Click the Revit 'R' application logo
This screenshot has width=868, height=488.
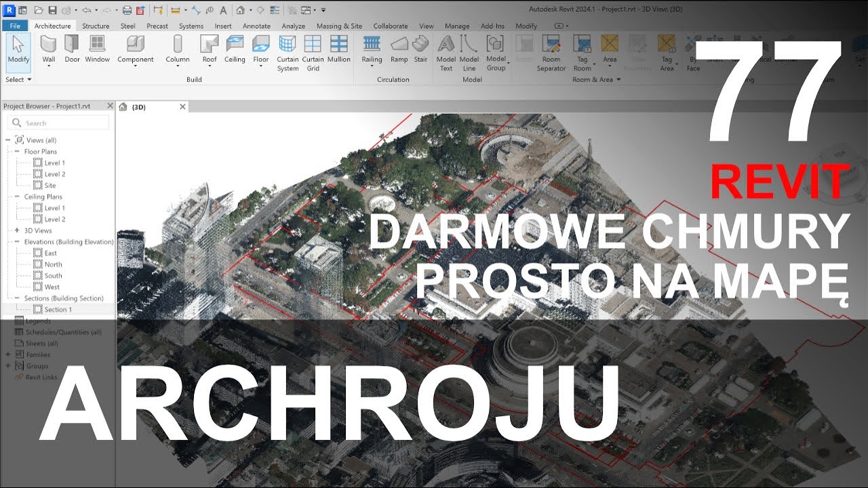tap(10, 10)
